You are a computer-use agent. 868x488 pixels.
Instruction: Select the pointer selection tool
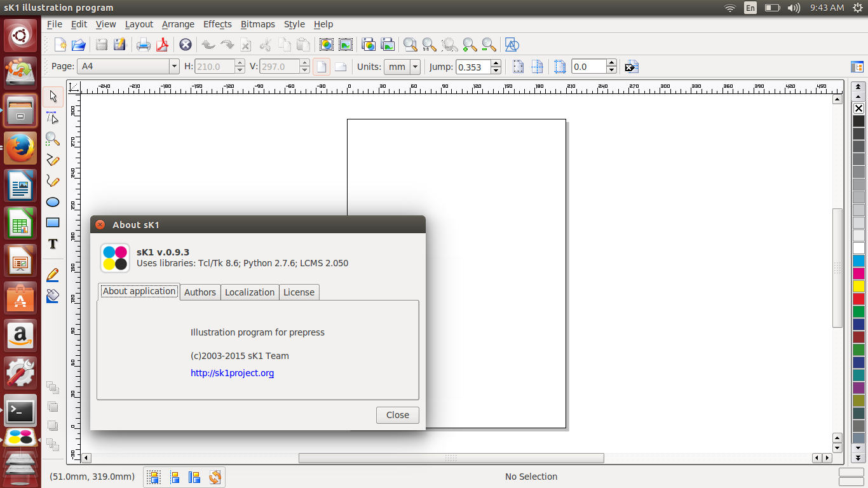[53, 97]
